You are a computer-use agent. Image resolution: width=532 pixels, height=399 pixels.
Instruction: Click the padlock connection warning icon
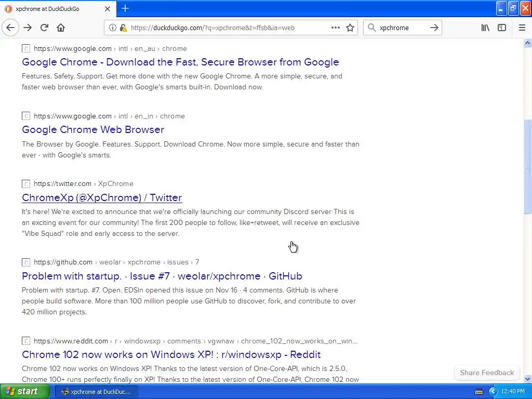point(123,28)
